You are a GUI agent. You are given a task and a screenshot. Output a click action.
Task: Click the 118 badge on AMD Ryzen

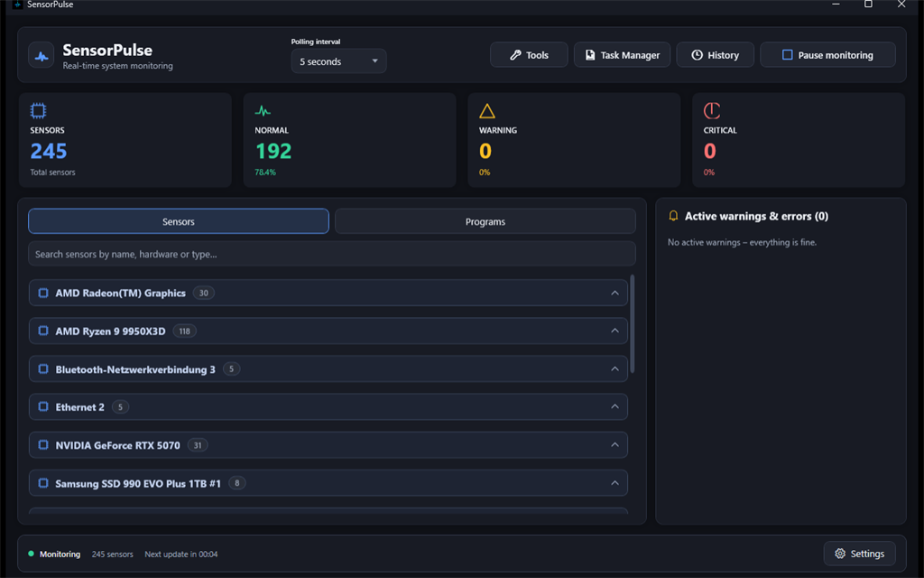[x=184, y=331]
